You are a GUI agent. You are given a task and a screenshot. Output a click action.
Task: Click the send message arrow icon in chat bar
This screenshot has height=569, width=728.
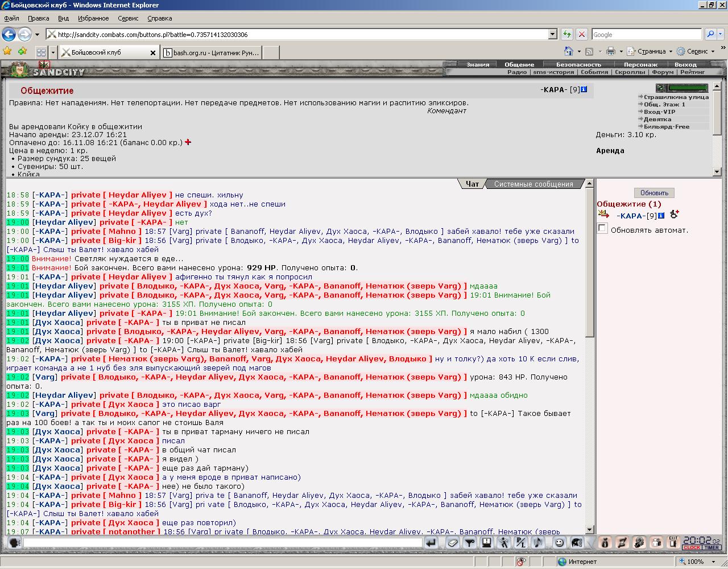(431, 543)
